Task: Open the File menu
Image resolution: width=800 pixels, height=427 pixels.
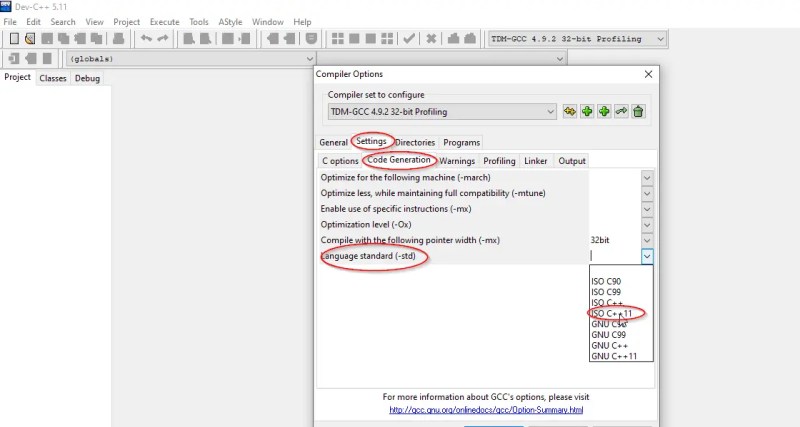Action: point(10,22)
